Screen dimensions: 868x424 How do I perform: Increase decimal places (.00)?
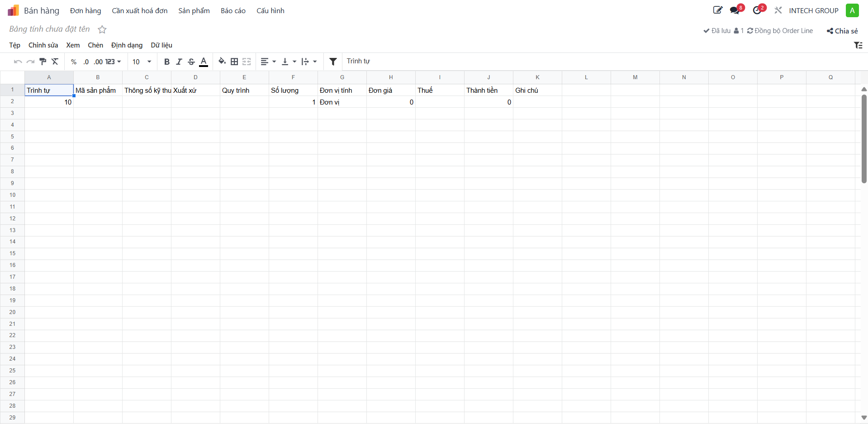(x=98, y=62)
